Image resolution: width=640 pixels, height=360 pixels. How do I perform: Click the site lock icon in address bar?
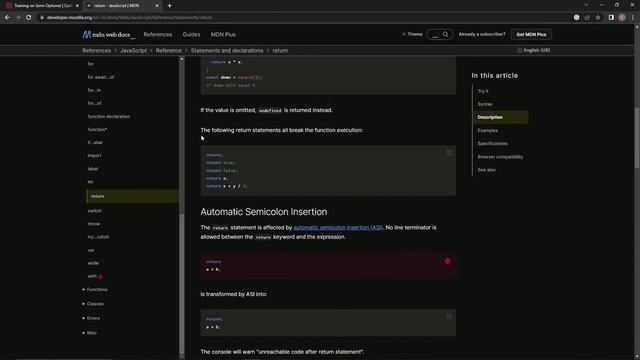pos(42,18)
